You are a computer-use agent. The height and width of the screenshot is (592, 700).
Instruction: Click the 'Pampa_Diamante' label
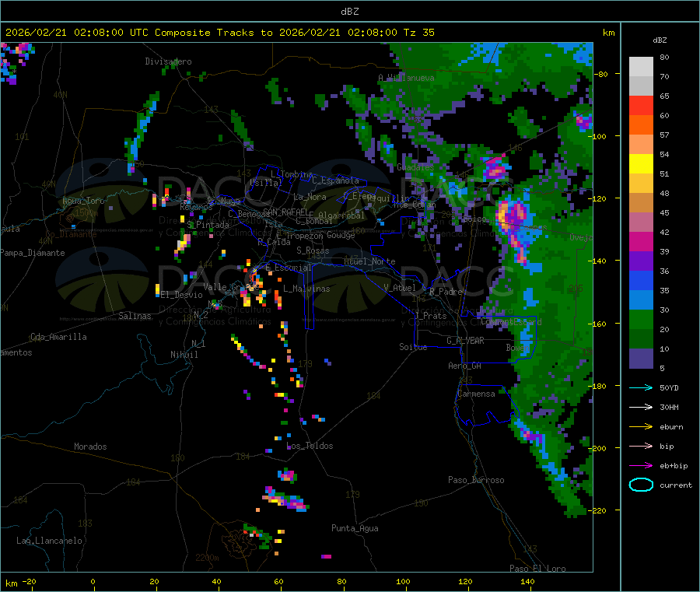33,253
